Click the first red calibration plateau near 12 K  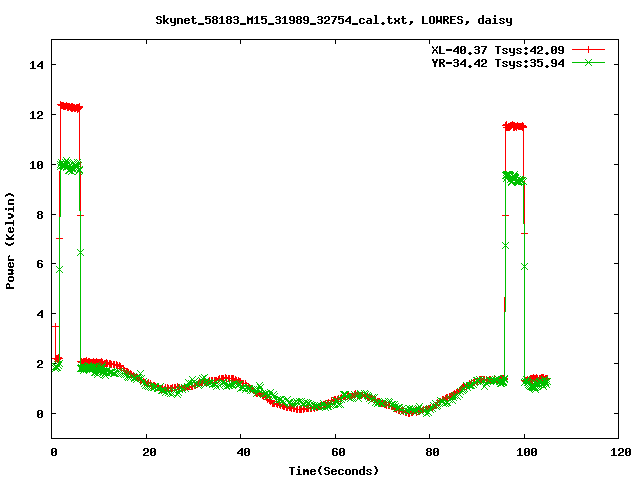coord(70,107)
